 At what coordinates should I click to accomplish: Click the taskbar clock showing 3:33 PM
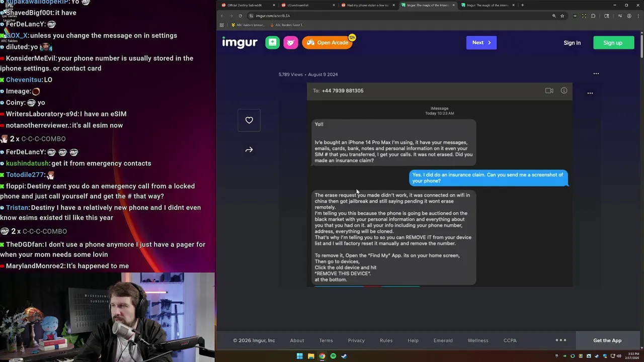coord(632,356)
